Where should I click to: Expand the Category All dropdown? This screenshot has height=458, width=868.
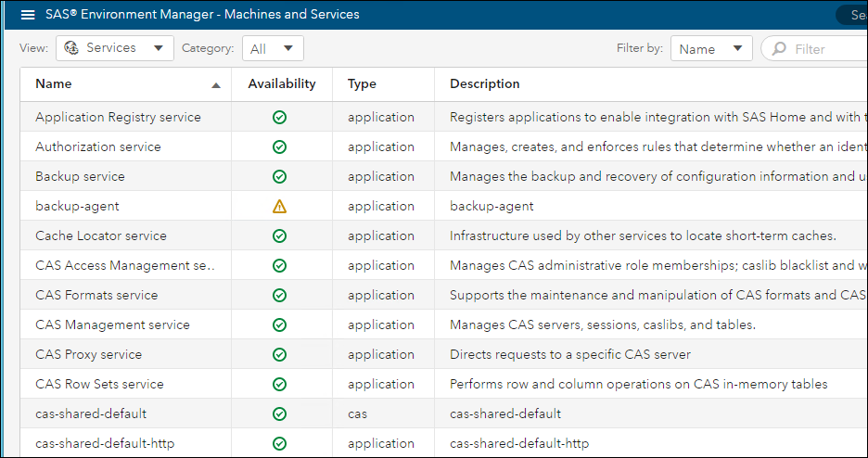pyautogui.click(x=273, y=49)
